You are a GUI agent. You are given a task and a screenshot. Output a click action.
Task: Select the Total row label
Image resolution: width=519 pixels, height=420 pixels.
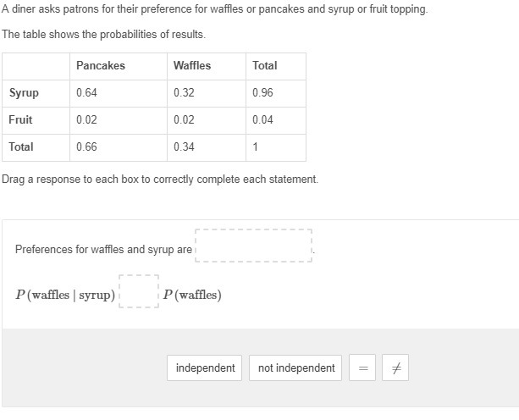pyautogui.click(x=21, y=147)
